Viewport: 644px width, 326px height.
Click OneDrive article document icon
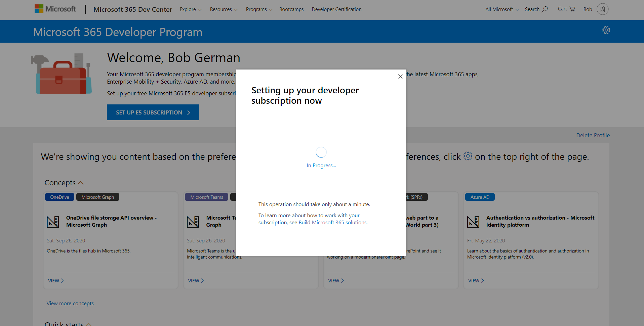point(53,222)
